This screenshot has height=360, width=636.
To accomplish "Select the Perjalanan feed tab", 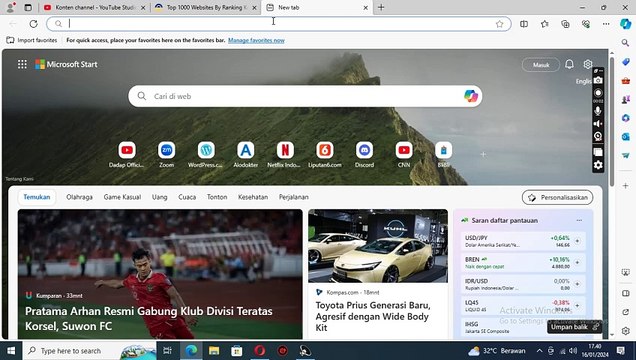I will [x=294, y=197].
